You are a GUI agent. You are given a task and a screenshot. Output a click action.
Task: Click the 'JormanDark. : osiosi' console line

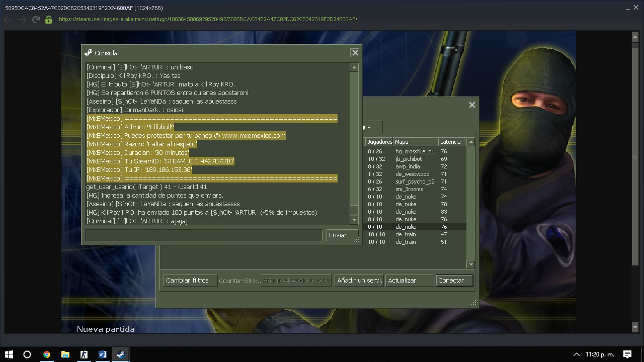click(x=135, y=110)
